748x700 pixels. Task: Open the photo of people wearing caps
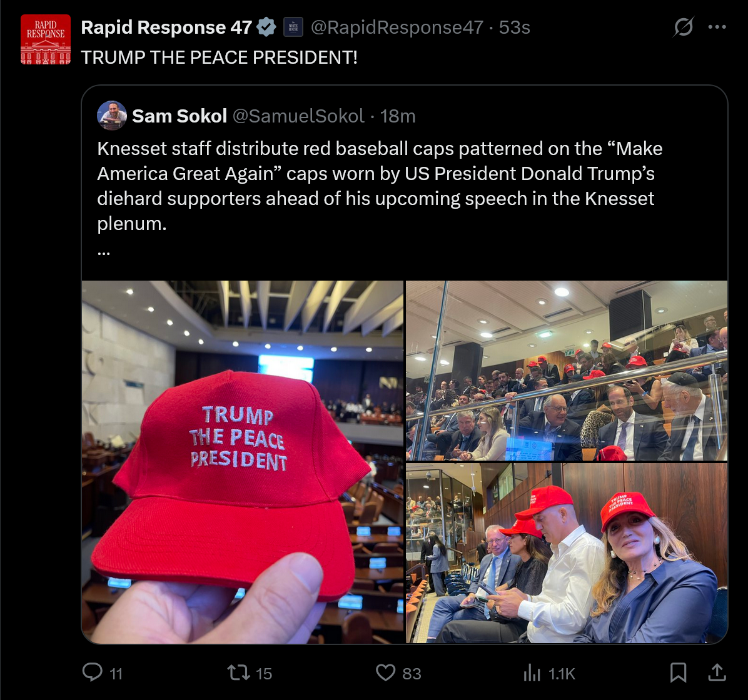[x=567, y=553]
